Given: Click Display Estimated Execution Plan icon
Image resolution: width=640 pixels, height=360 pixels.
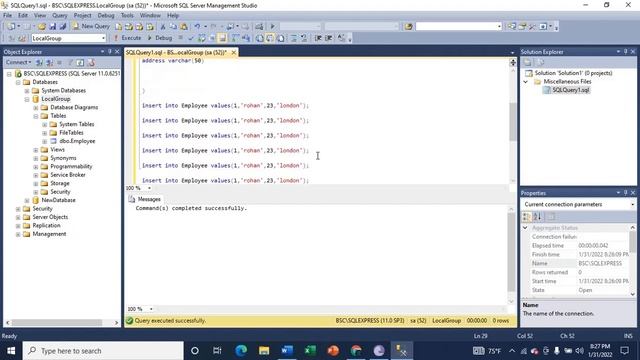Looking at the screenshot, I should point(202,38).
